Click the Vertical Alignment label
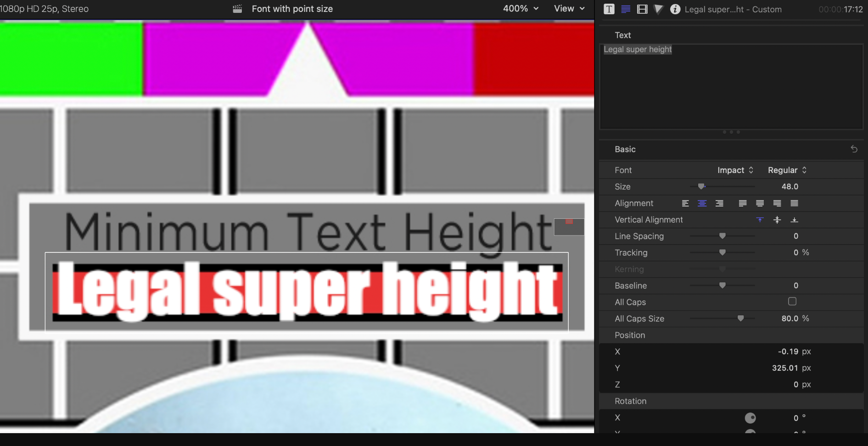This screenshot has width=868, height=446. coord(649,220)
